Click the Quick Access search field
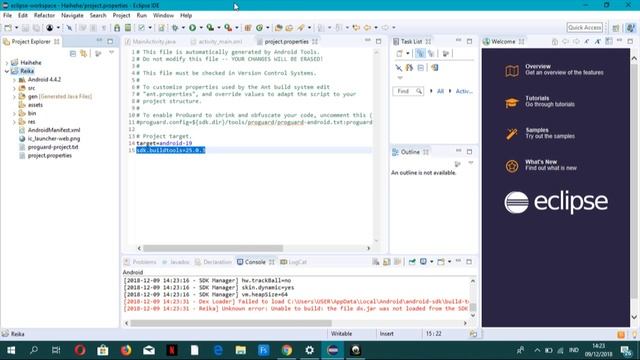The height and width of the screenshot is (360, 640). [584, 27]
